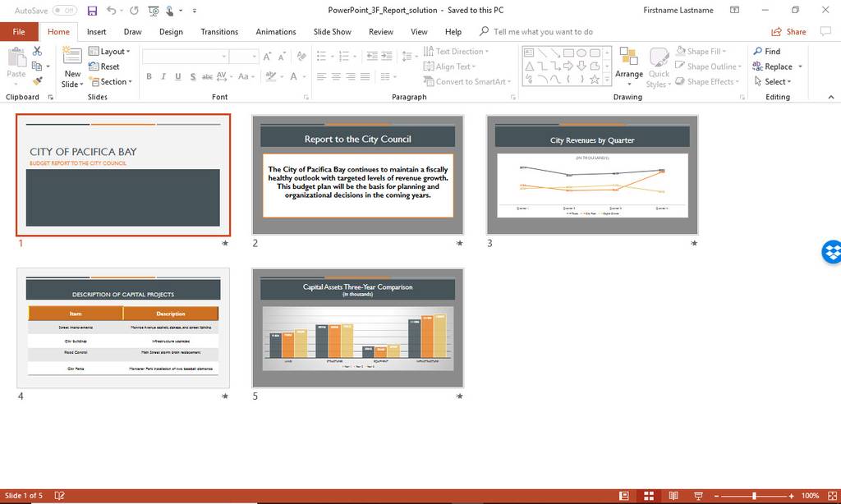Toggle text Shadow formatting
841x504 pixels.
[192, 76]
